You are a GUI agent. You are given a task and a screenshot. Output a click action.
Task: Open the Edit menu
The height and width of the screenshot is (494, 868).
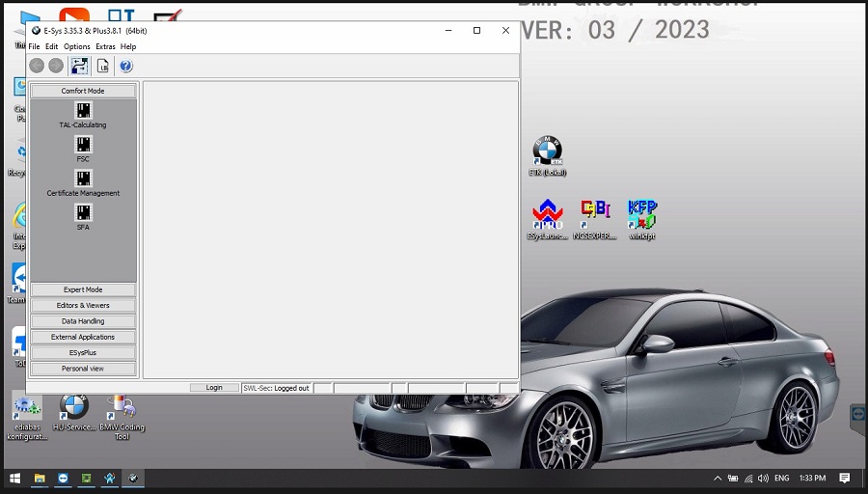pyautogui.click(x=51, y=46)
